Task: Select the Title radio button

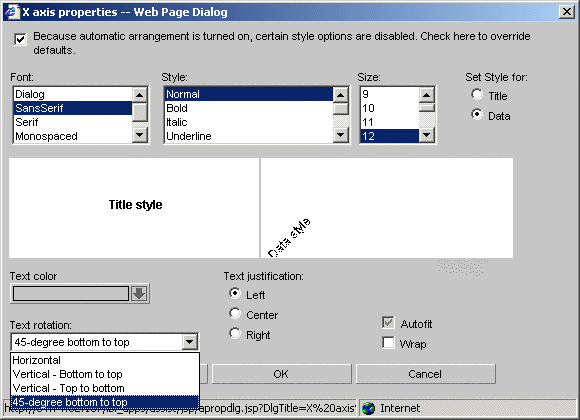Action: 477,95
